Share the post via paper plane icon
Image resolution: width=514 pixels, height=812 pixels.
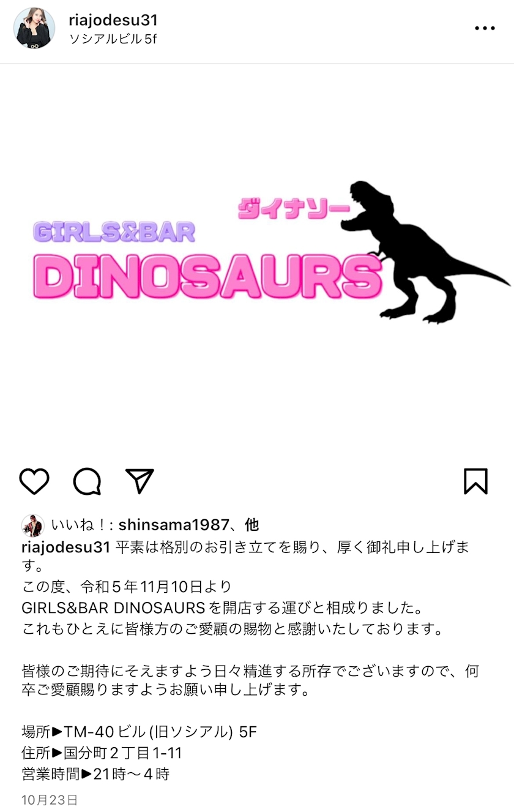pos(140,481)
